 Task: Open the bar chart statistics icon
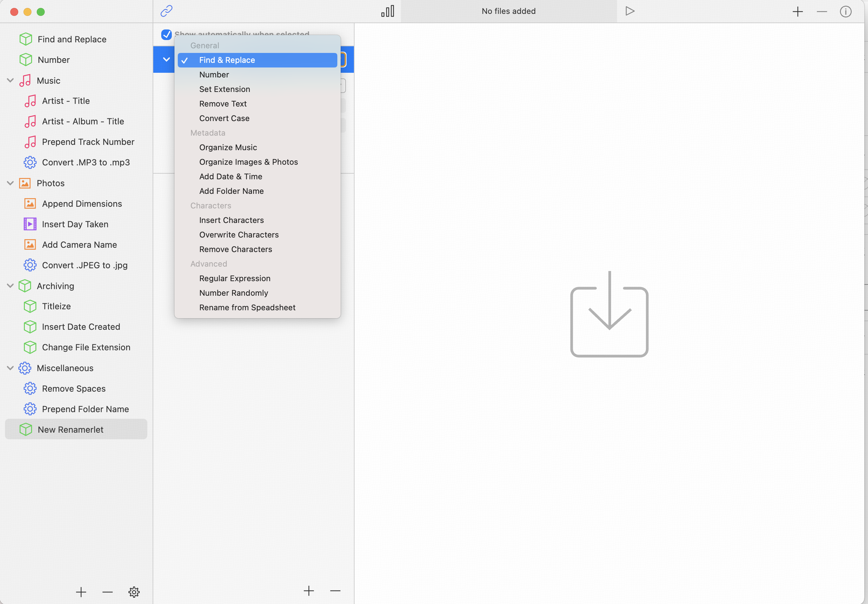click(388, 11)
